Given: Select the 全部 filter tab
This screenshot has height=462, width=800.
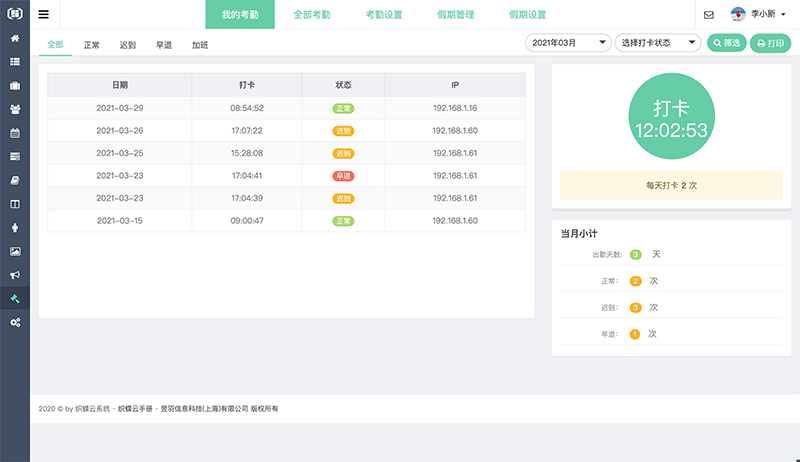Looking at the screenshot, I should coord(55,44).
